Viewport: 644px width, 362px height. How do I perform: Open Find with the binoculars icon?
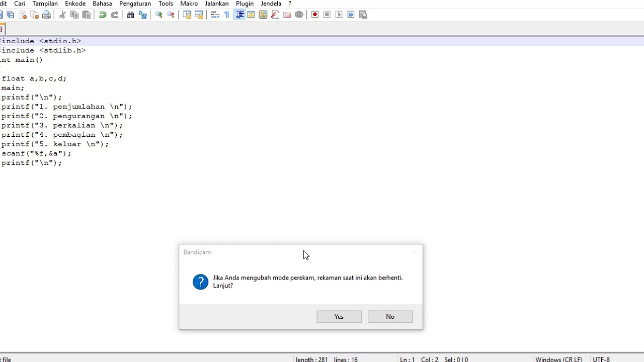tap(131, 15)
